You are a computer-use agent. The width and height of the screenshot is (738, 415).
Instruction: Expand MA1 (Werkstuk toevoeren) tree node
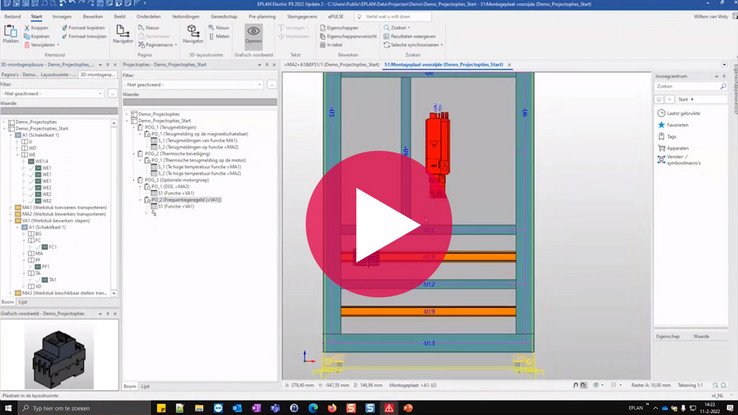pos(11,208)
